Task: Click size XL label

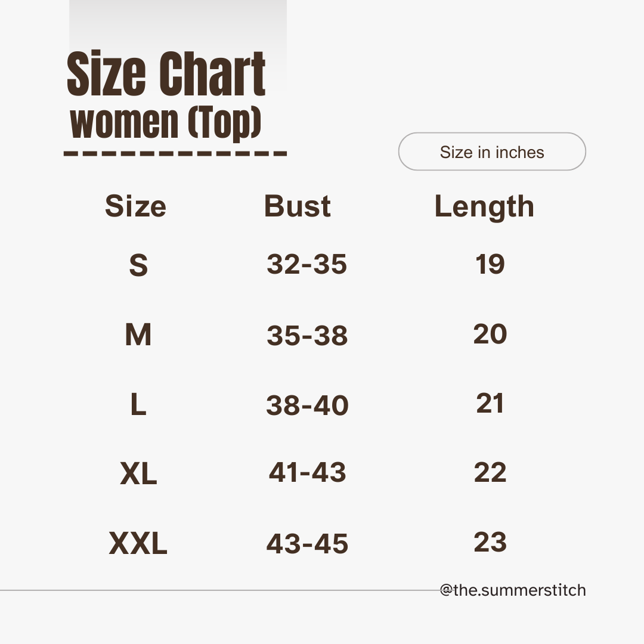Action: click(138, 473)
